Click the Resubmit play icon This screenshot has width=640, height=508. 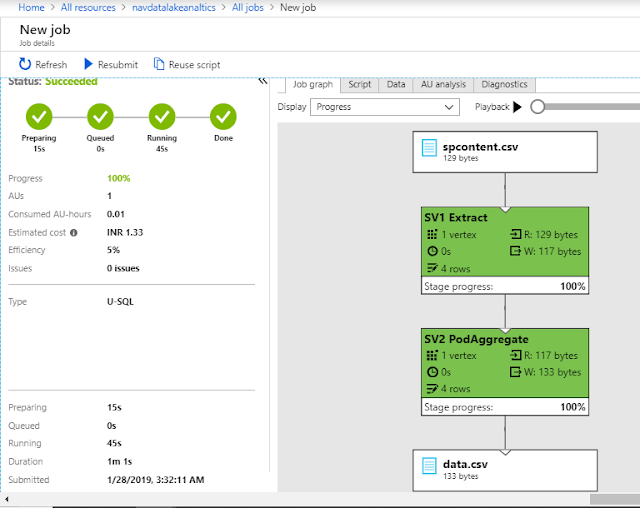[x=89, y=64]
